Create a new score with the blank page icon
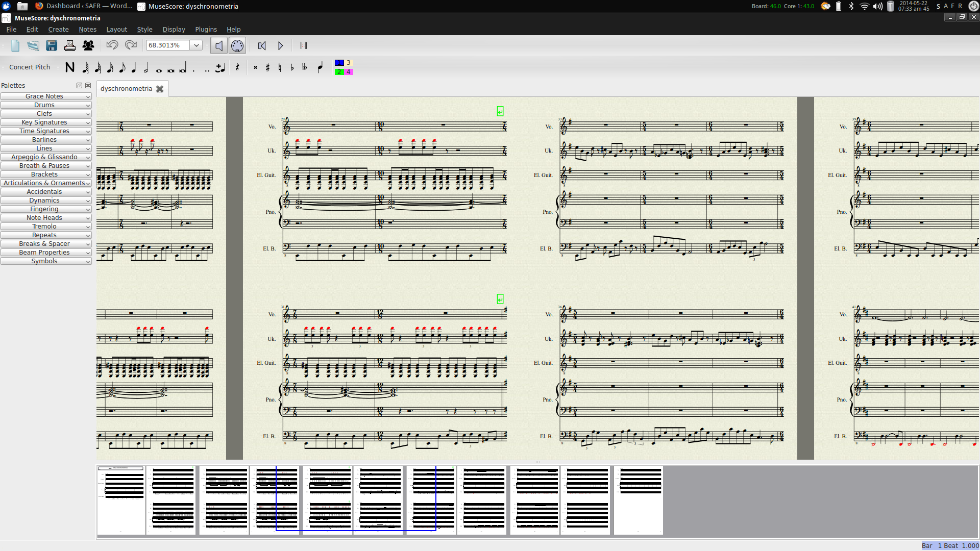Screen dimensions: 980x551 (15, 46)
